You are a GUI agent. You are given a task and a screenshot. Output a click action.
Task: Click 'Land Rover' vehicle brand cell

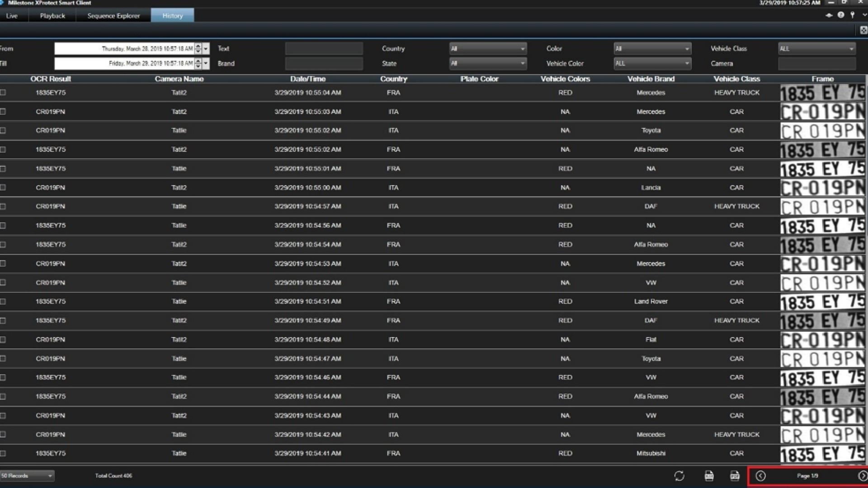click(651, 301)
